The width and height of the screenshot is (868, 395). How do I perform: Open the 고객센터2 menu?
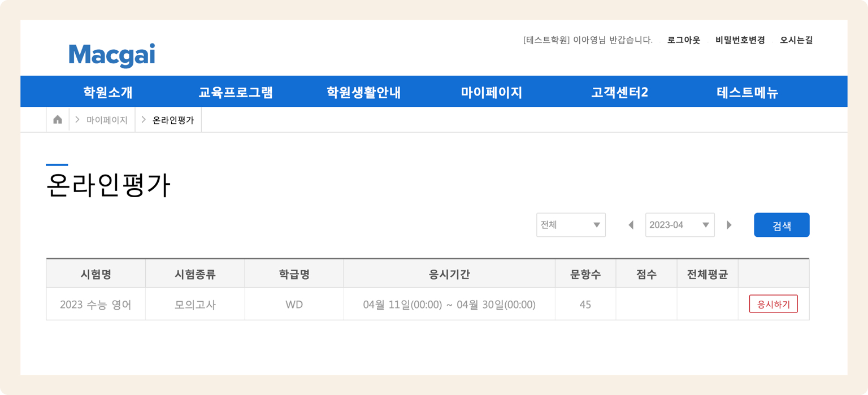pos(619,92)
